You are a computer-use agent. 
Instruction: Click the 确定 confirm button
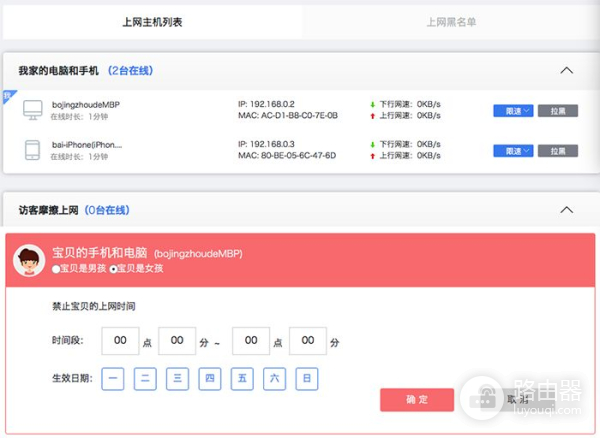[417, 400]
